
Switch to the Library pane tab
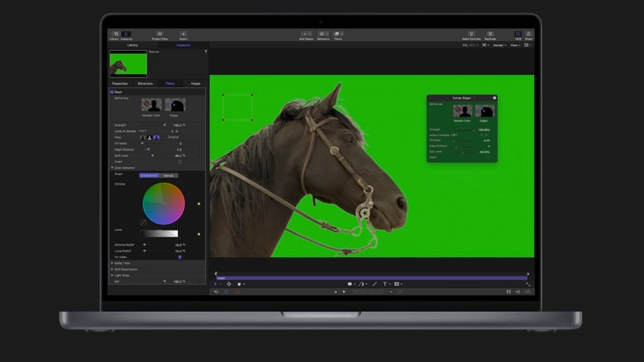[x=132, y=45]
